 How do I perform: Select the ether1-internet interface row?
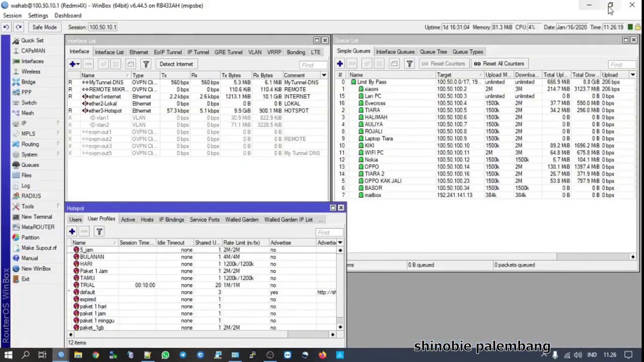[x=197, y=97]
